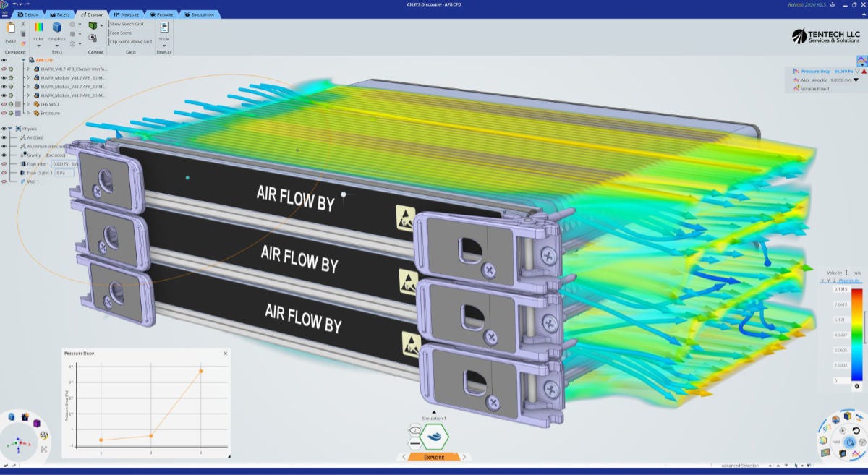Click the purple color swatch beside Enclosure

click(x=18, y=113)
